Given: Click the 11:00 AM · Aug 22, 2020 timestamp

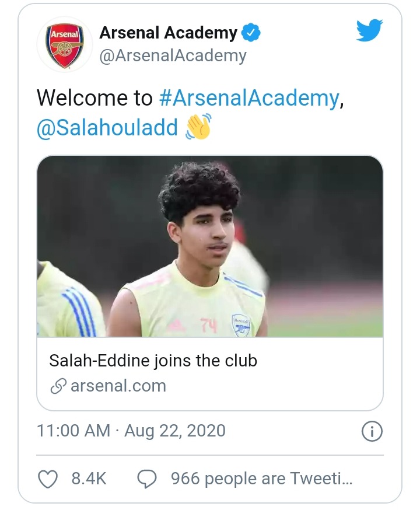Looking at the screenshot, I should point(131,431).
